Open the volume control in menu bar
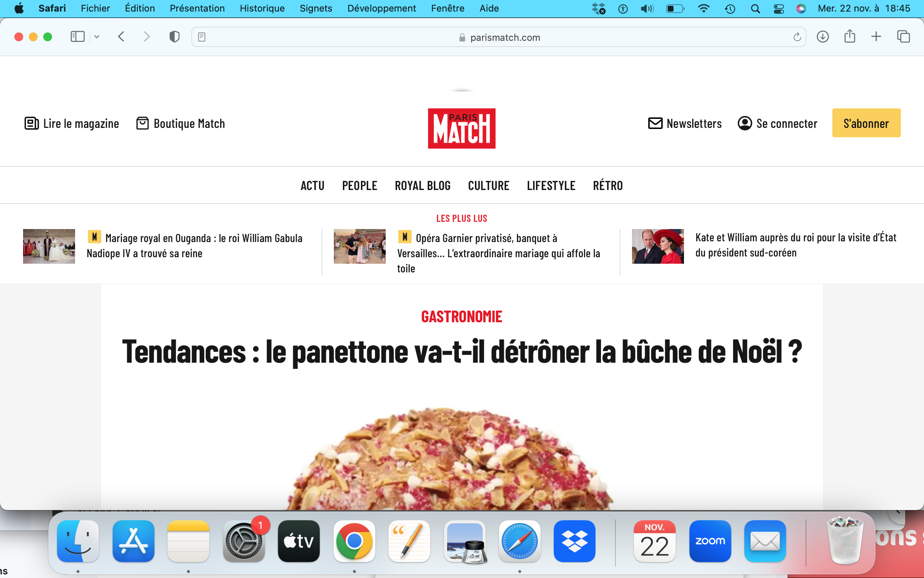The height and width of the screenshot is (578, 924). [x=647, y=8]
